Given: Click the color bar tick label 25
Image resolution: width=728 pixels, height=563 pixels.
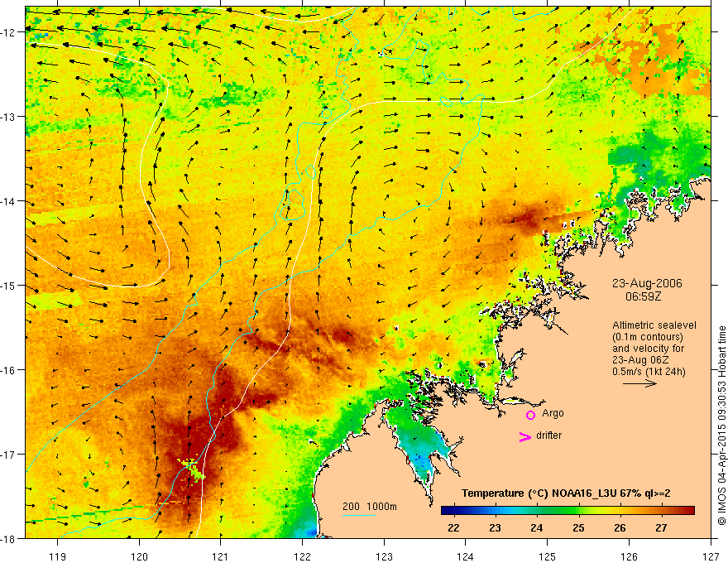Looking at the screenshot, I should point(578,527).
